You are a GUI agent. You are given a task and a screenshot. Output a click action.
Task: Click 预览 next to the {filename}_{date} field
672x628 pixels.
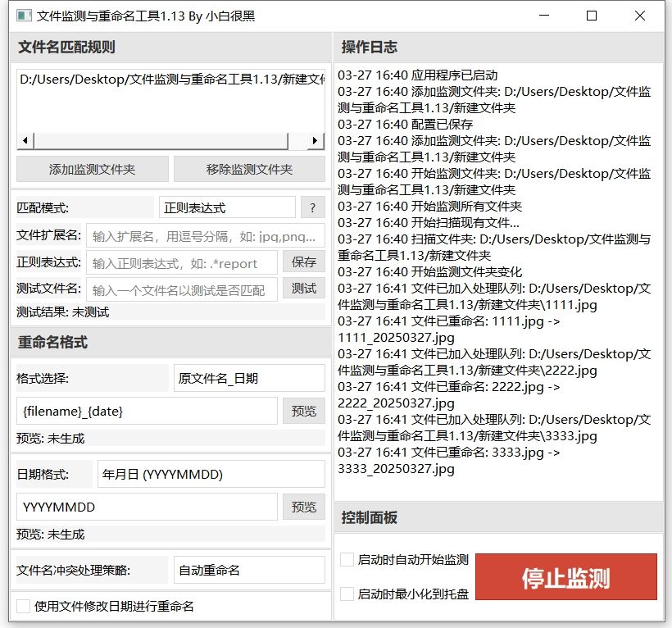point(304,411)
